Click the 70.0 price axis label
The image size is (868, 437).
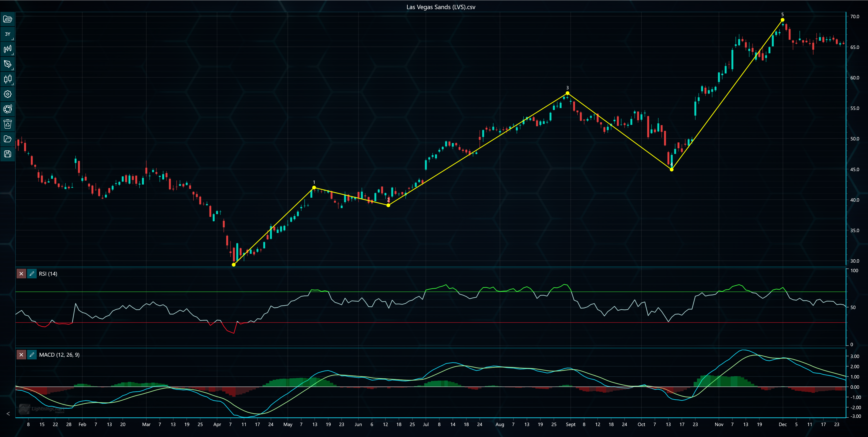(855, 16)
